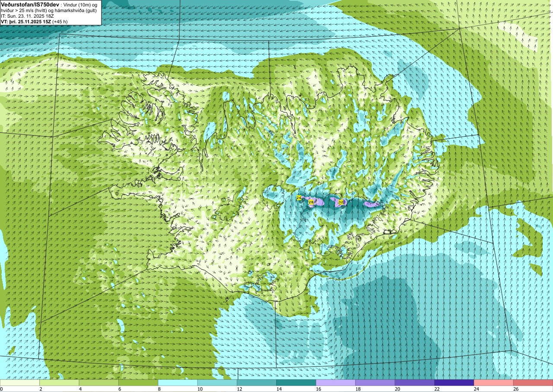Click the legend scale label '8'
Viewport: 553px width, 392px height.
coord(159,389)
